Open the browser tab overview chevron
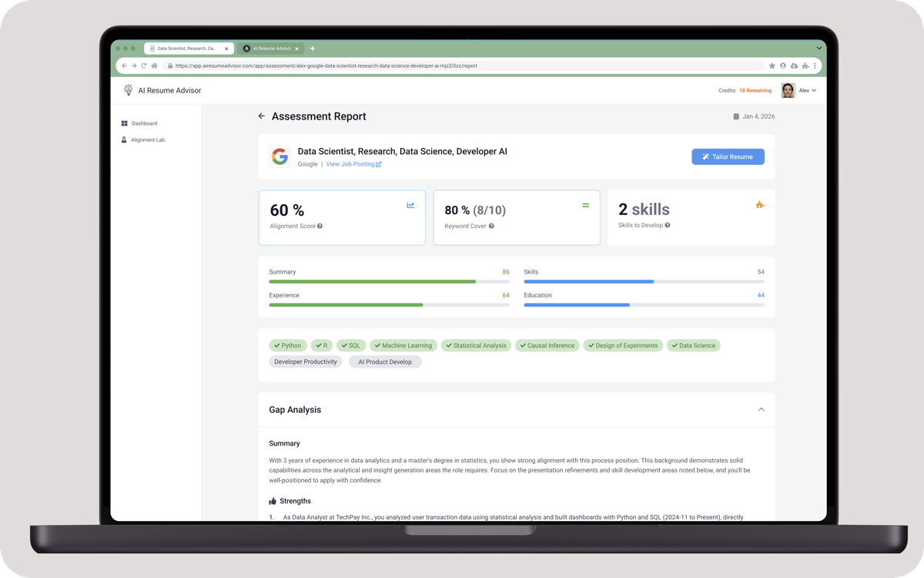The image size is (924, 578). pos(819,48)
